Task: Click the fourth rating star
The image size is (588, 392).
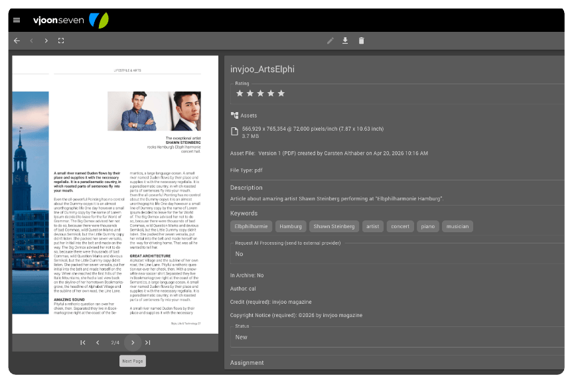Action: point(271,94)
